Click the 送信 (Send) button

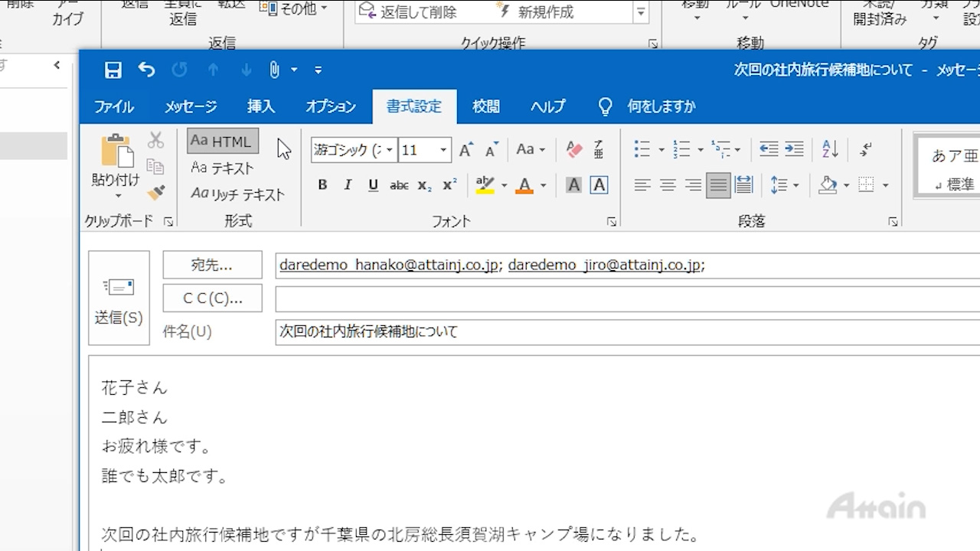(119, 298)
